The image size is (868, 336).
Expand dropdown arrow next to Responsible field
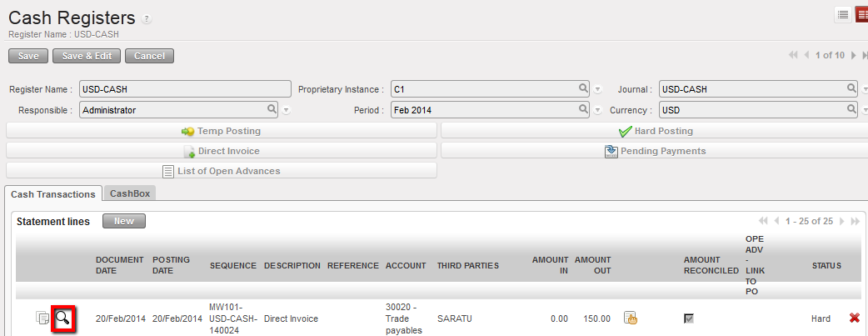point(286,110)
